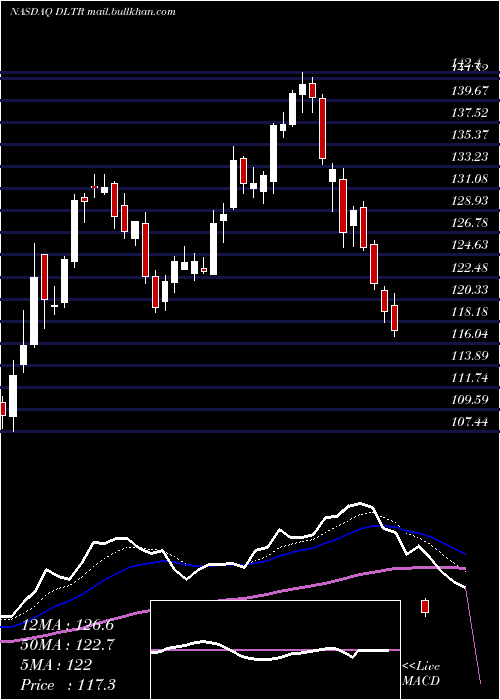The image size is (500, 700).
Task: Select the 5MA : 122 readout
Action: [56, 665]
